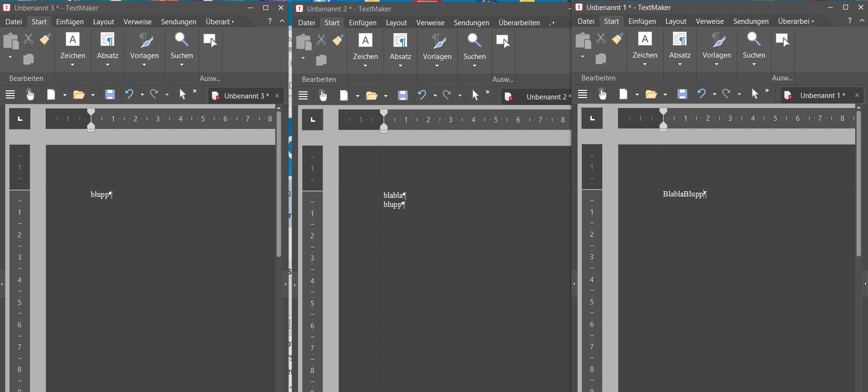The image size is (868, 392).
Task: Click Paste icon in Unbenannt 2 window
Action: (303, 42)
